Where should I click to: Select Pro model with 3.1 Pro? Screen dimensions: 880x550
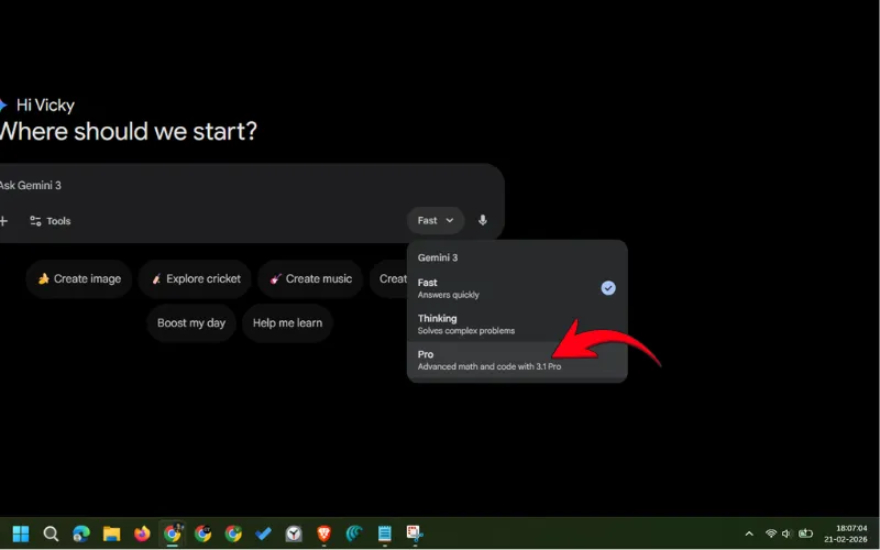489,360
